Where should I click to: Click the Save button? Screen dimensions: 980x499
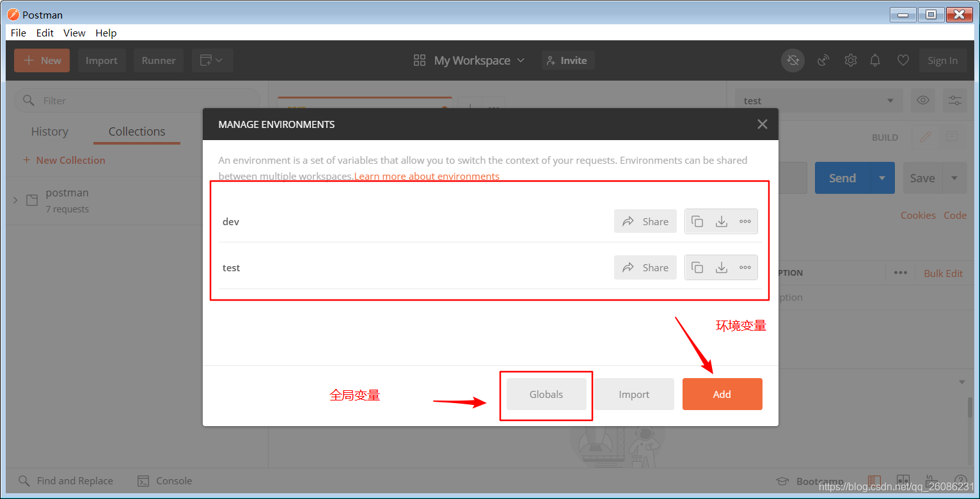point(922,178)
